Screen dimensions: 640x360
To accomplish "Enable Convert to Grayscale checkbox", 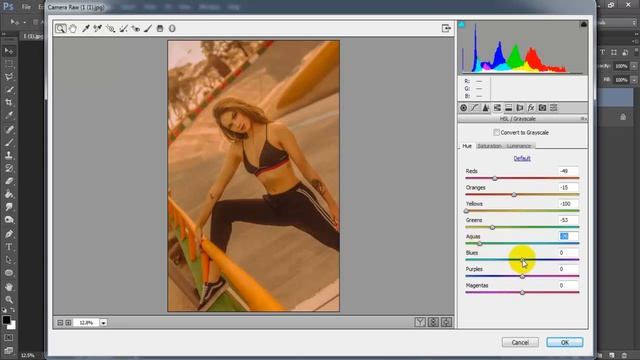I will (x=496, y=132).
